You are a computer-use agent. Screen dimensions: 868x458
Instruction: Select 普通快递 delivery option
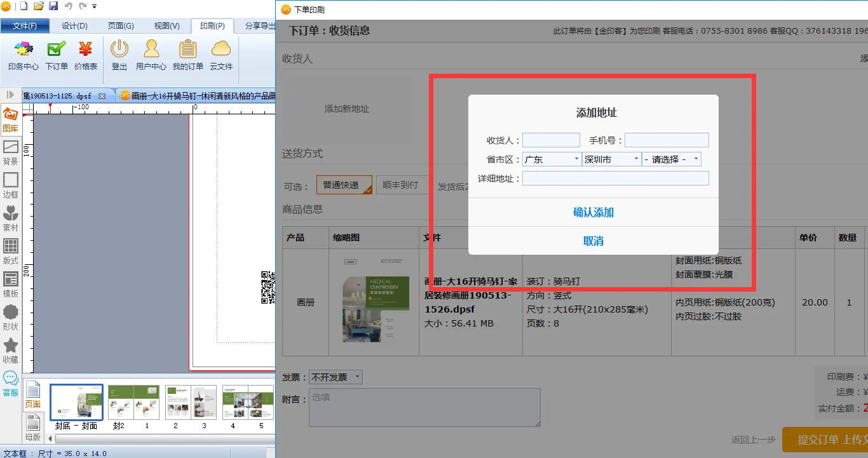(344, 185)
